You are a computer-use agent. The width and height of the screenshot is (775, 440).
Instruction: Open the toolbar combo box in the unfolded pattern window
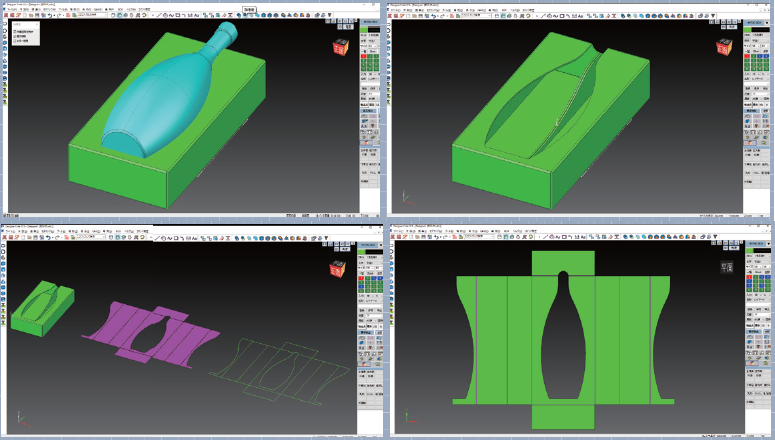pos(480,236)
